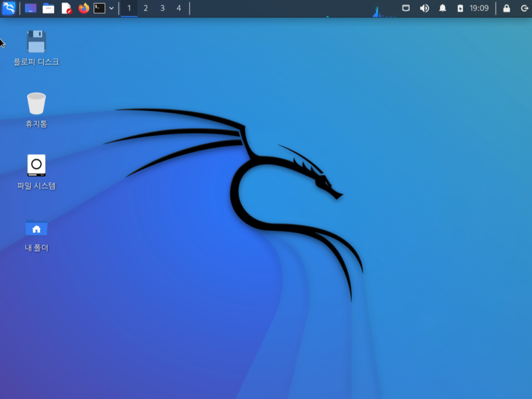Viewport: 532px width, 399px height.
Task: Expand the terminal launcher dropdown arrow
Action: coord(111,8)
